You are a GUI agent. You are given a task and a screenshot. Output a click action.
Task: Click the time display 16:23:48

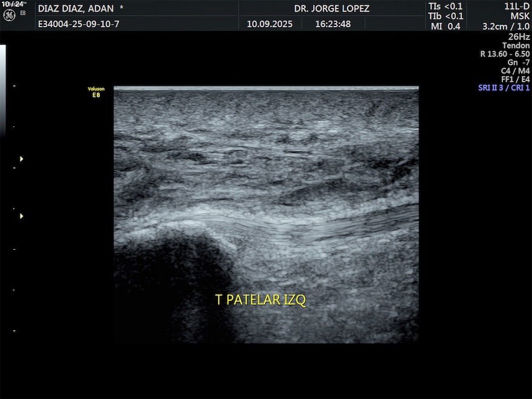point(332,24)
